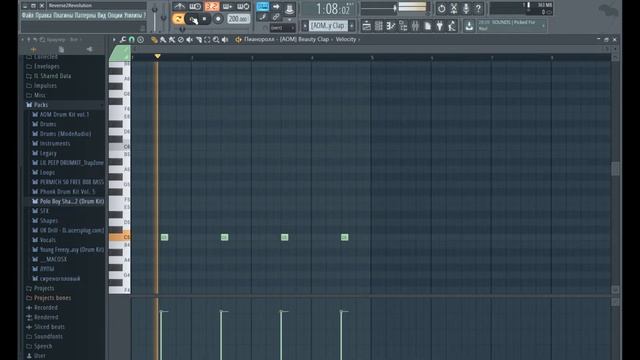Choose the Select marquee tool

pos(207,40)
